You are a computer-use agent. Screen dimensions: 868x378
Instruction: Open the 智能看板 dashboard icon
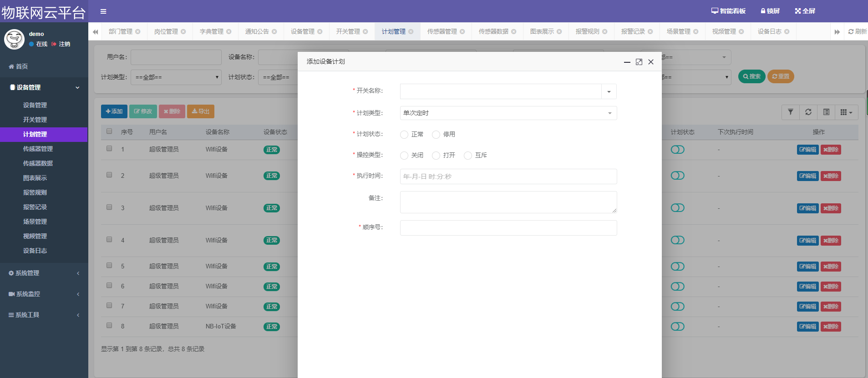click(715, 11)
